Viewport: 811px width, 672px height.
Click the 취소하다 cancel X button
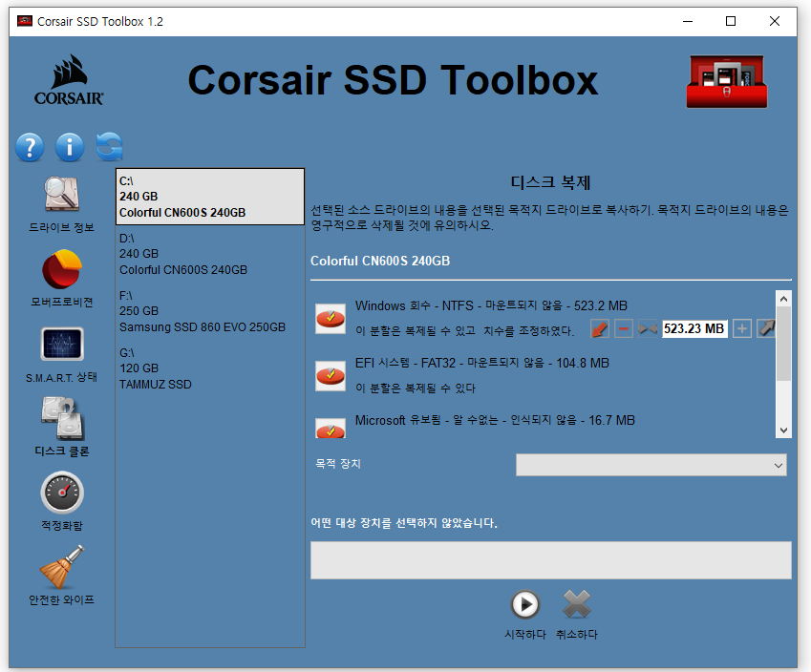tap(577, 604)
